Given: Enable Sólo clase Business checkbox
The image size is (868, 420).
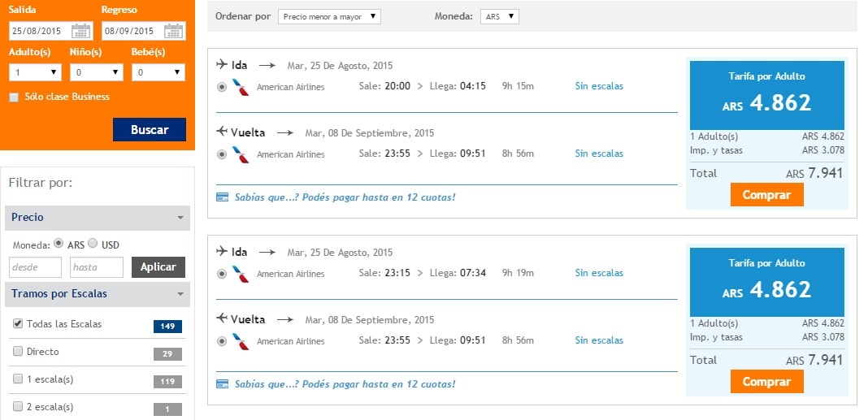Looking at the screenshot, I should [15, 97].
